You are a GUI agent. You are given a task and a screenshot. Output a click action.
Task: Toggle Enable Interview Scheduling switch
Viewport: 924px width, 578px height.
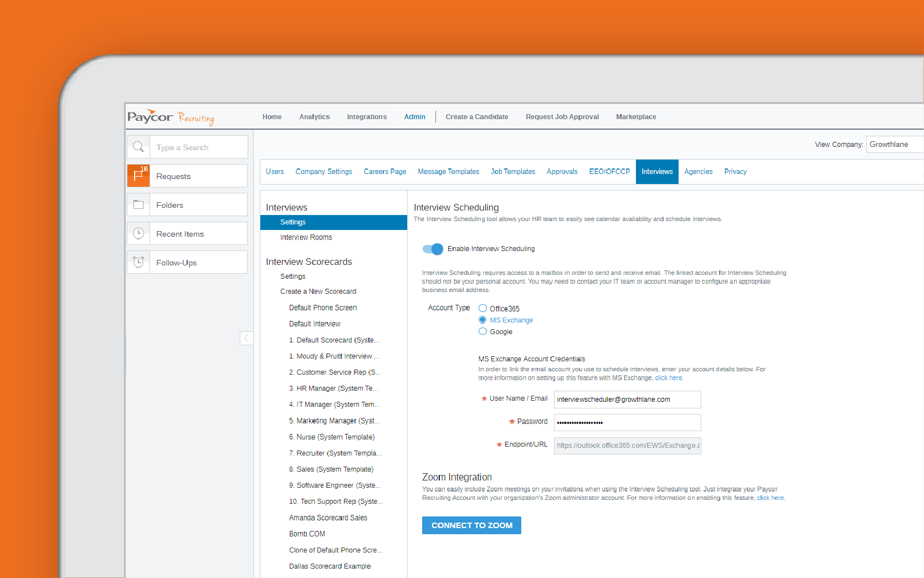(x=433, y=249)
